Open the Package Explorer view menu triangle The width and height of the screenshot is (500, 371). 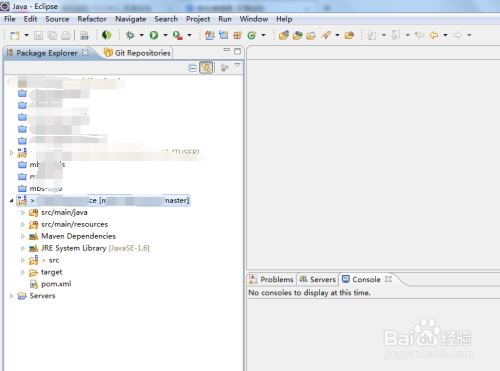(x=237, y=65)
